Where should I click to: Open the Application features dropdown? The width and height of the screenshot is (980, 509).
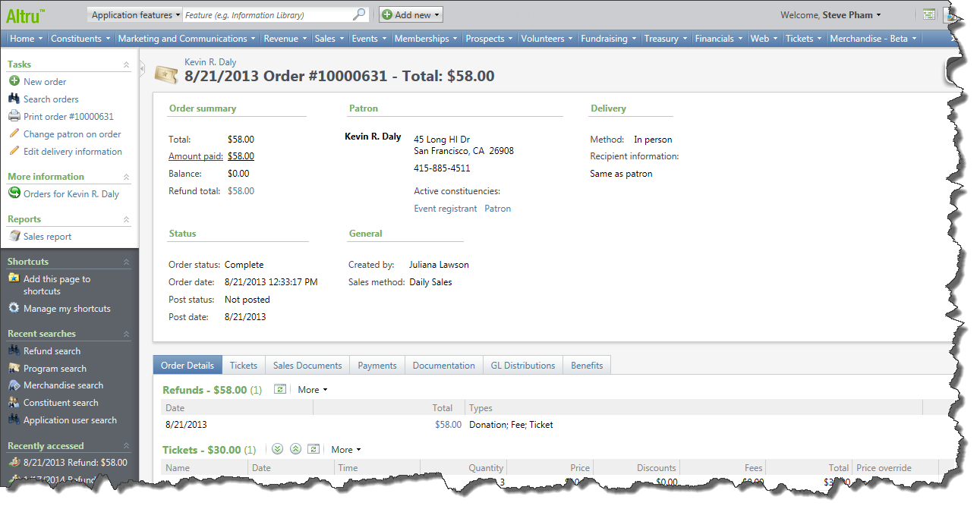click(x=136, y=14)
